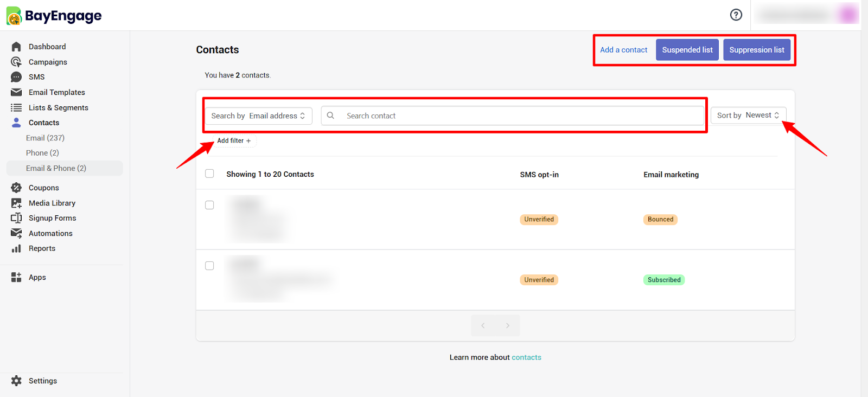This screenshot has height=397, width=868.
Task: Click the Suspended list button
Action: 687,50
